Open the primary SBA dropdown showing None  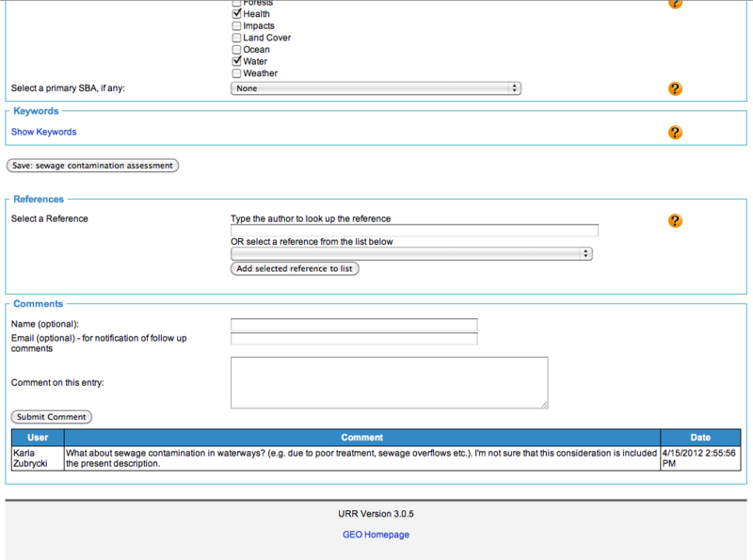(x=376, y=88)
